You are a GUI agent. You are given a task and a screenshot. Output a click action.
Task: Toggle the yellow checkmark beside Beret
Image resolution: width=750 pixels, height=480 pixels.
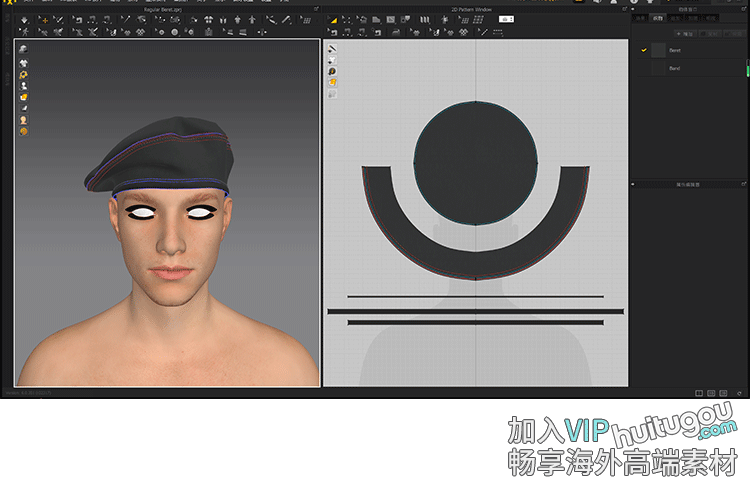tap(644, 50)
